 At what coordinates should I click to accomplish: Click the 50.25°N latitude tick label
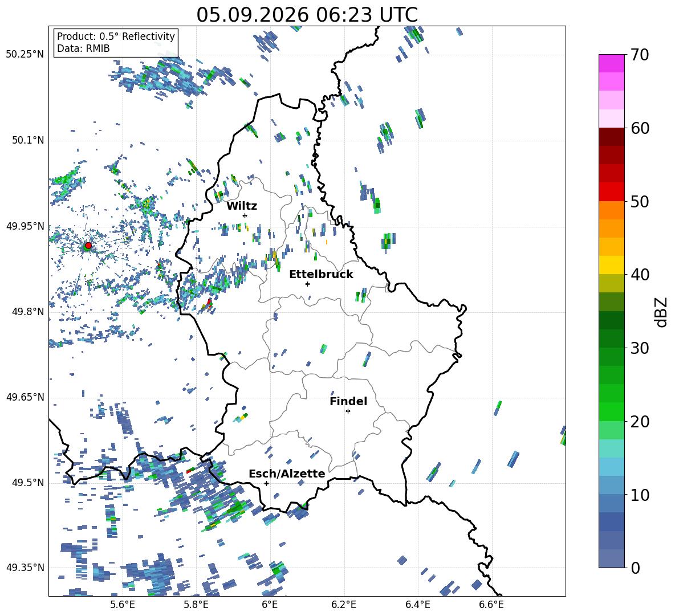pyautogui.click(x=25, y=55)
